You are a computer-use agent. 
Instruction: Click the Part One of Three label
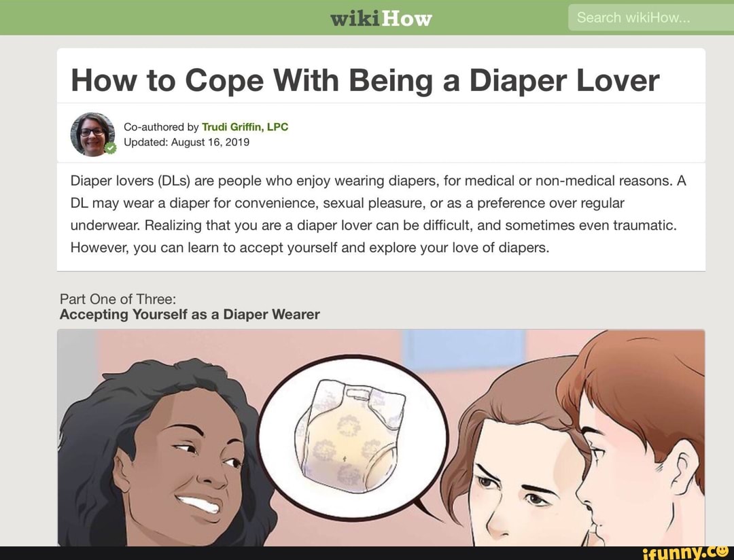tap(118, 299)
